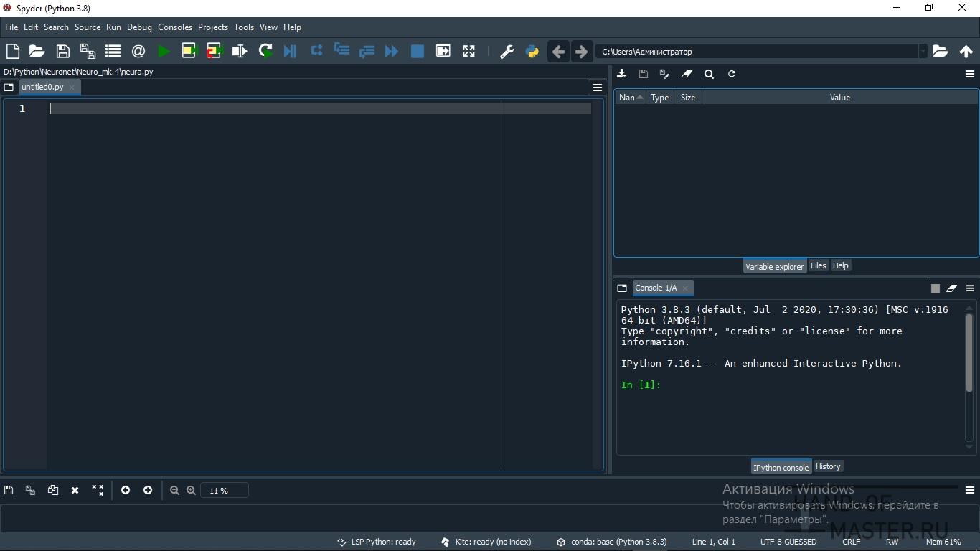Open the console pane hamburger menu

969,288
